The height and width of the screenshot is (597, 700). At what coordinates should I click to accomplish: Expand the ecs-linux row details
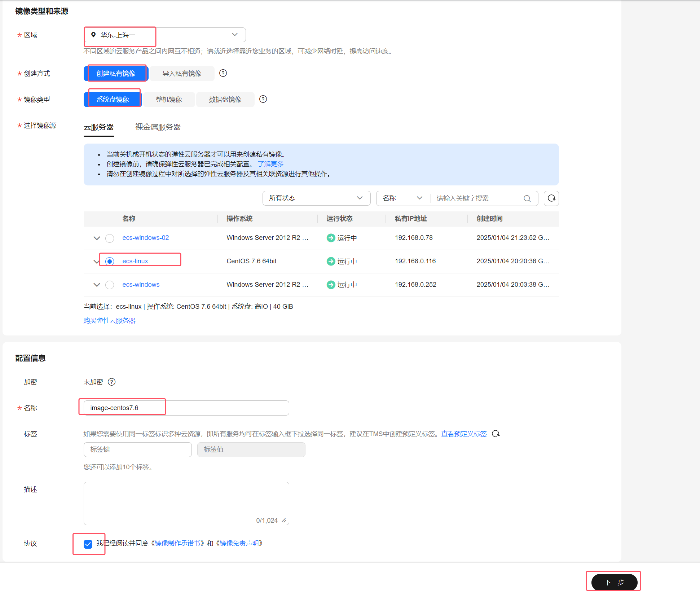[x=96, y=262]
